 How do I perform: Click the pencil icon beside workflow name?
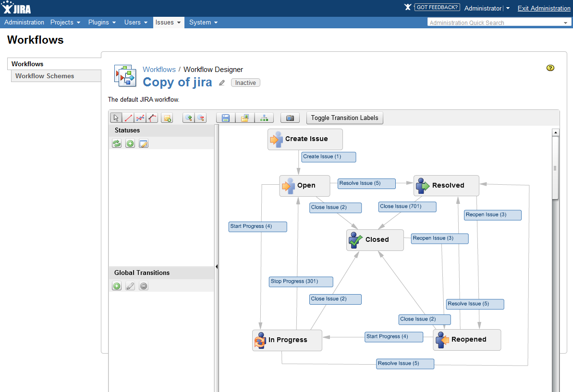pyautogui.click(x=222, y=83)
